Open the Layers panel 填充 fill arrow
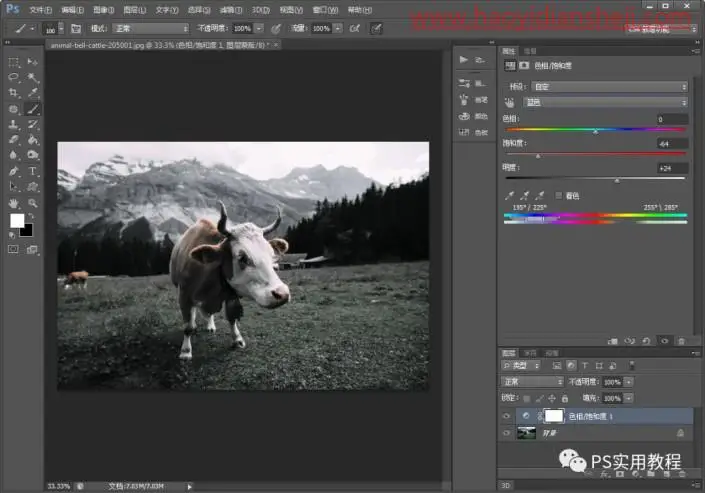 pos(629,399)
